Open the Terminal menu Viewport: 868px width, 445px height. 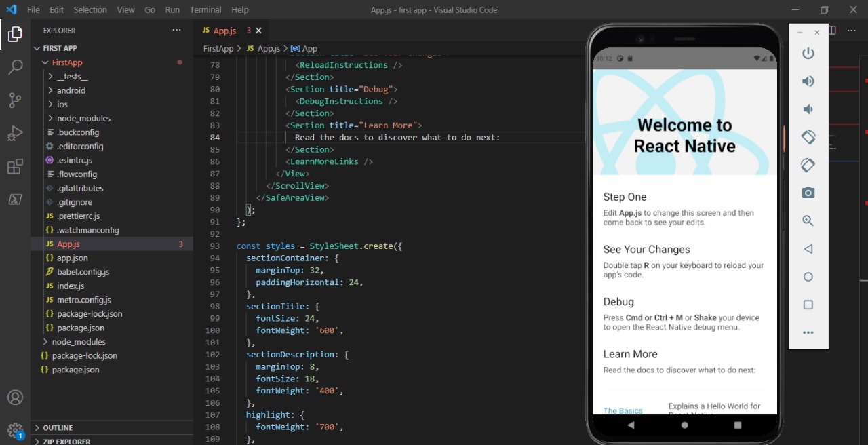point(205,9)
